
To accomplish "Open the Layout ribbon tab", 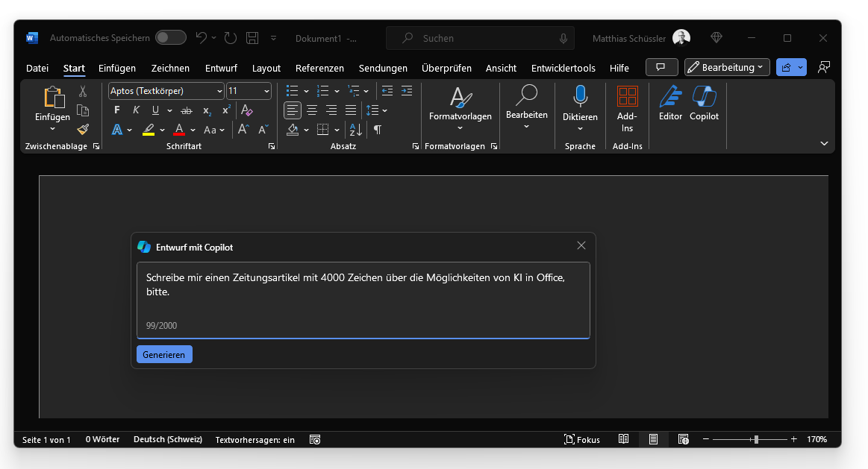I will 266,68.
